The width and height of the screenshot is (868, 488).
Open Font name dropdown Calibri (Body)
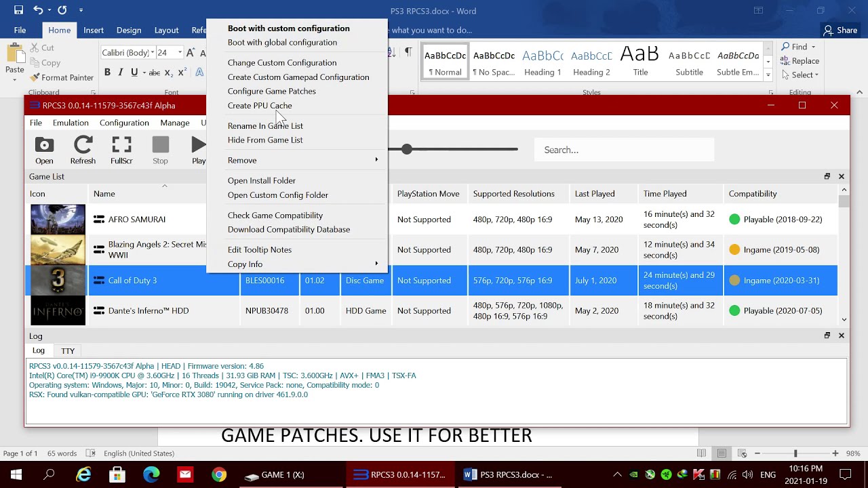tap(152, 53)
